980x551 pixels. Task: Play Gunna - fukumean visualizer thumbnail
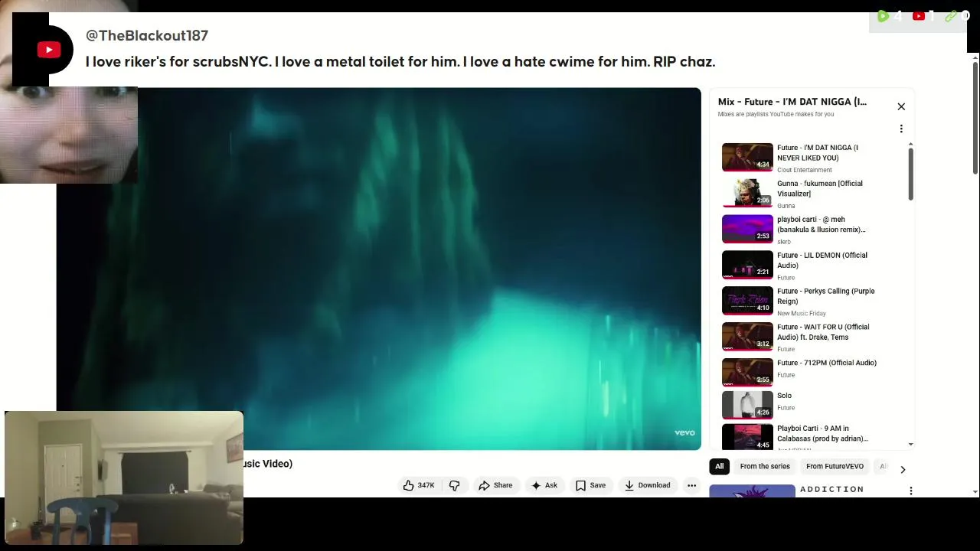click(x=747, y=192)
